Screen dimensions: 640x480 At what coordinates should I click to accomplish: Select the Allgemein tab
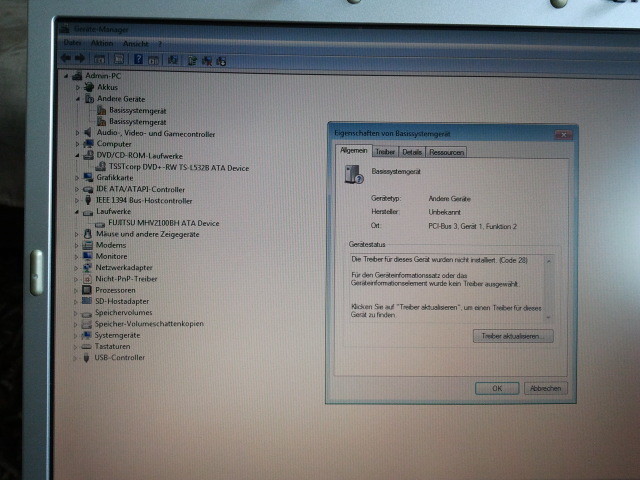point(353,151)
